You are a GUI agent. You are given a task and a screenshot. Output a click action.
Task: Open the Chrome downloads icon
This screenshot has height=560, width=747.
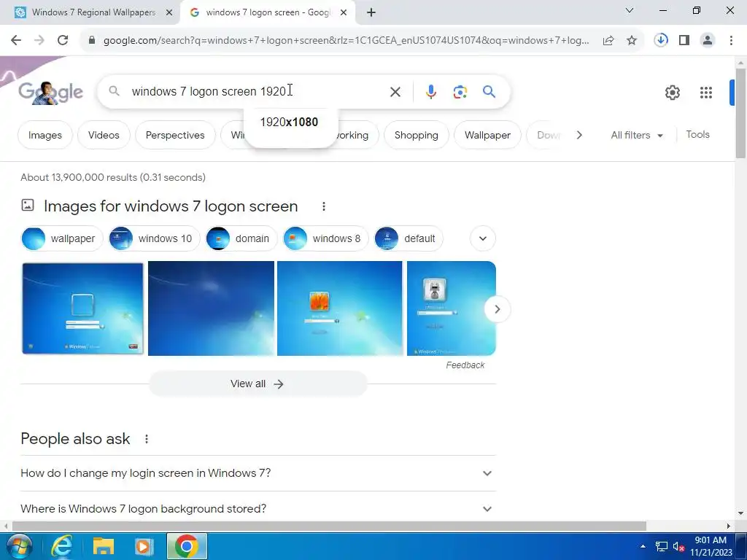661,40
